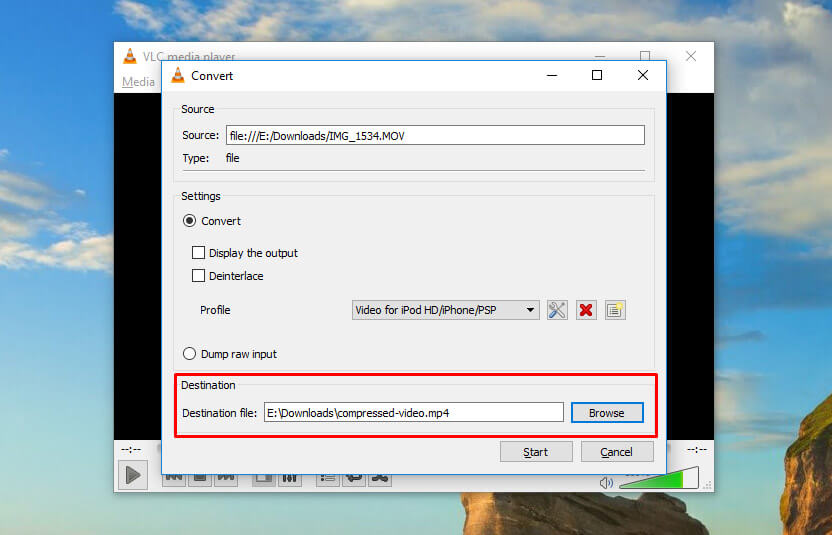Open the Media menu in VLC window

click(138, 82)
